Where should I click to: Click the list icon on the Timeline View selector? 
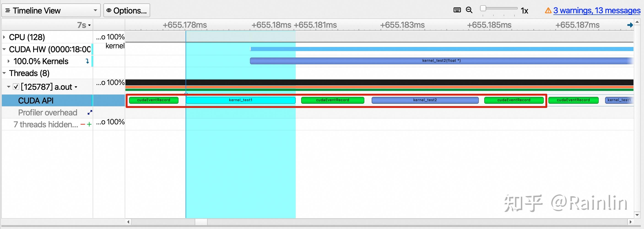point(7,10)
